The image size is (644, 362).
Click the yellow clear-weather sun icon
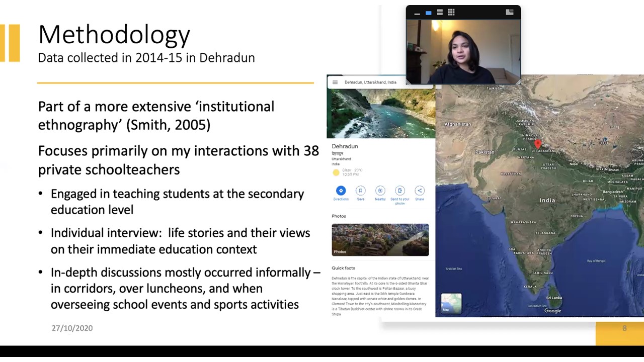[x=336, y=172]
